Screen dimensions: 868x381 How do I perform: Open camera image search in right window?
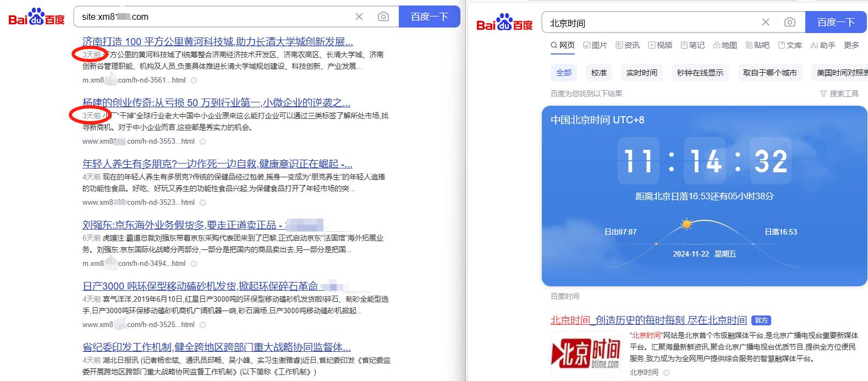790,22
